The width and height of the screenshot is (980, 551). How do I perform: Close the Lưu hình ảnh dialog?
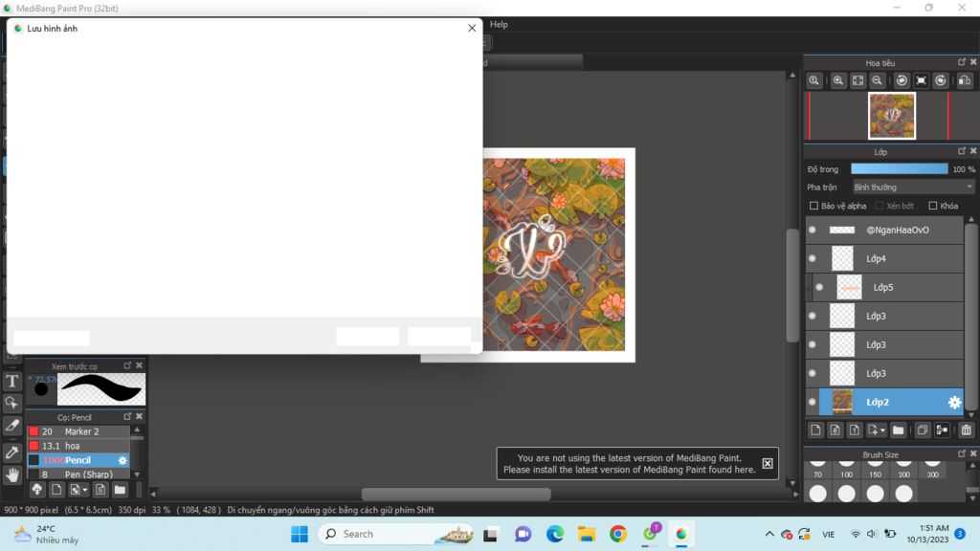[x=472, y=28]
